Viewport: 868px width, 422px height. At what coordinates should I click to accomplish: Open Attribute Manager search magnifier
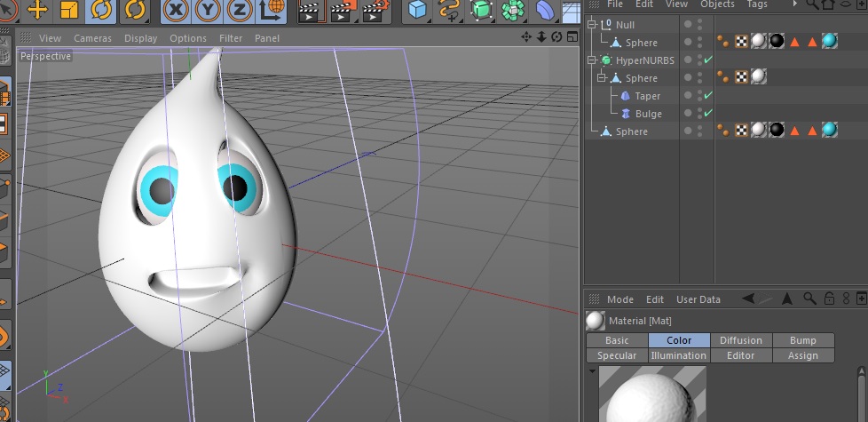pos(809,299)
